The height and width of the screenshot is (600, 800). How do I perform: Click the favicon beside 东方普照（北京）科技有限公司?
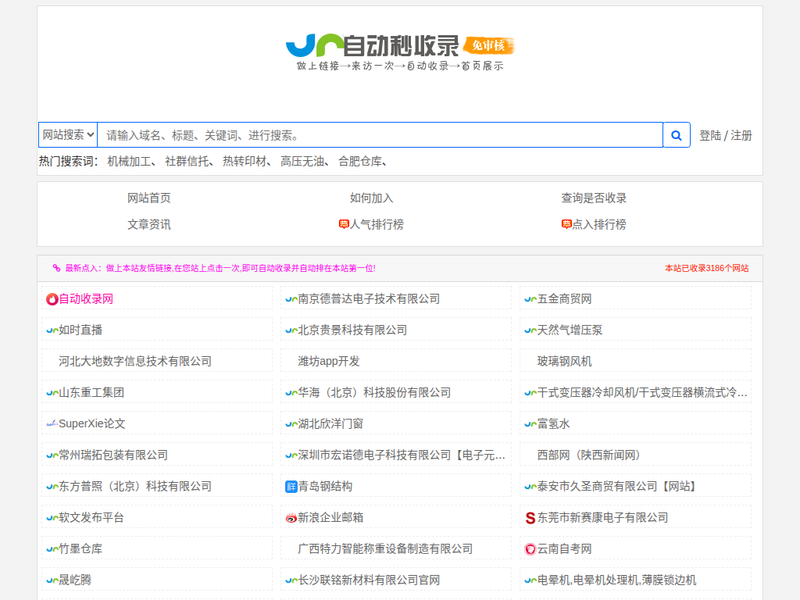(52, 487)
